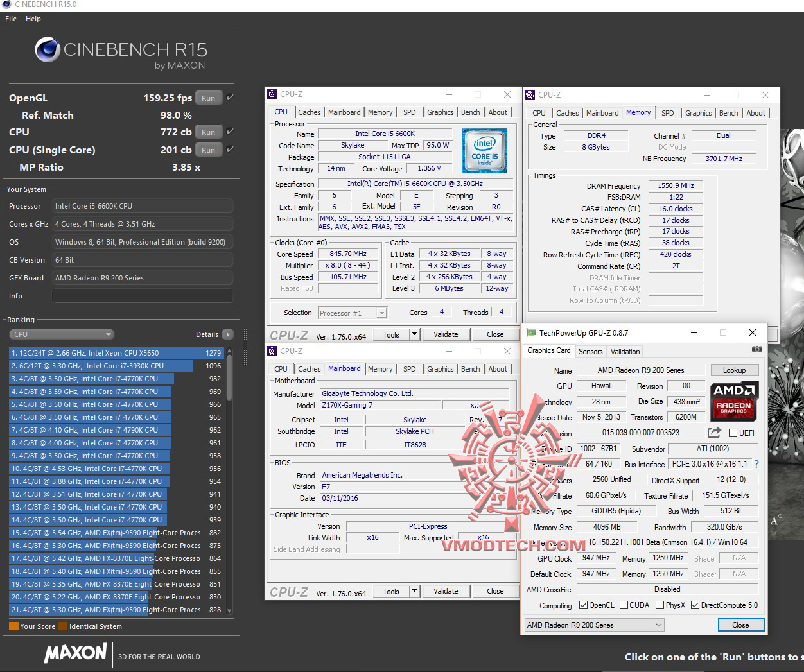Toggle the CPU Single Core test checkmark
The height and width of the screenshot is (672, 804).
click(230, 150)
